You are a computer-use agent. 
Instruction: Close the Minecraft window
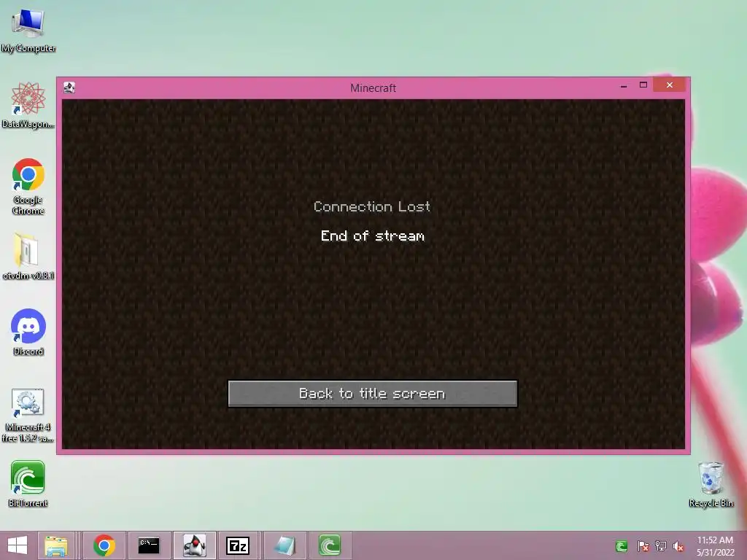[670, 85]
